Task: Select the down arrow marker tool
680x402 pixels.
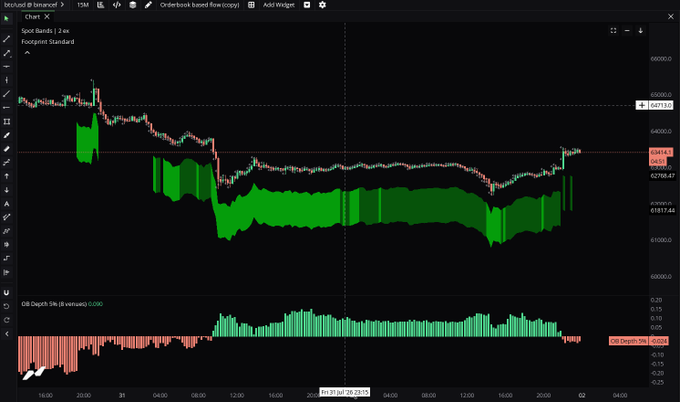Action: 7,190
